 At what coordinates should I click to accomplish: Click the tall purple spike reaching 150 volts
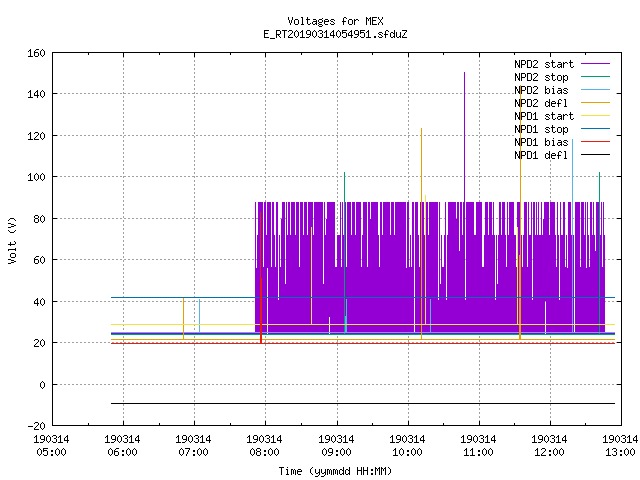coord(464,137)
